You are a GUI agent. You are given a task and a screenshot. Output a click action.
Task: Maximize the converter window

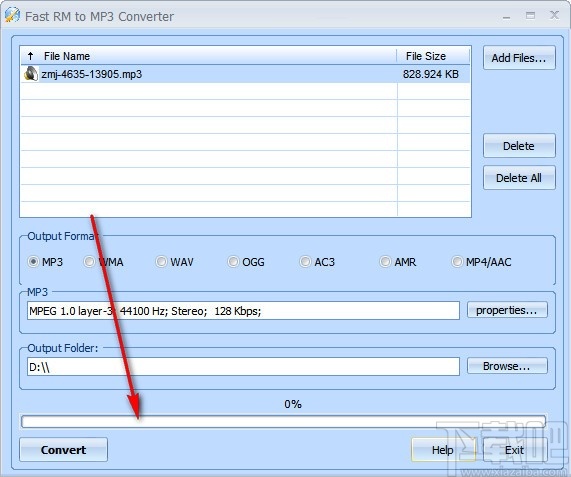click(531, 15)
